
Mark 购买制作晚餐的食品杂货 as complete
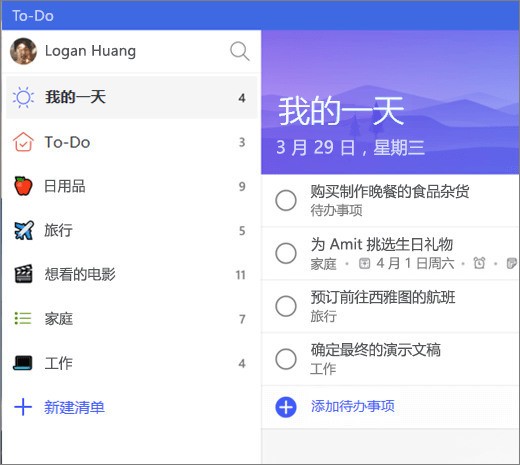tap(286, 201)
